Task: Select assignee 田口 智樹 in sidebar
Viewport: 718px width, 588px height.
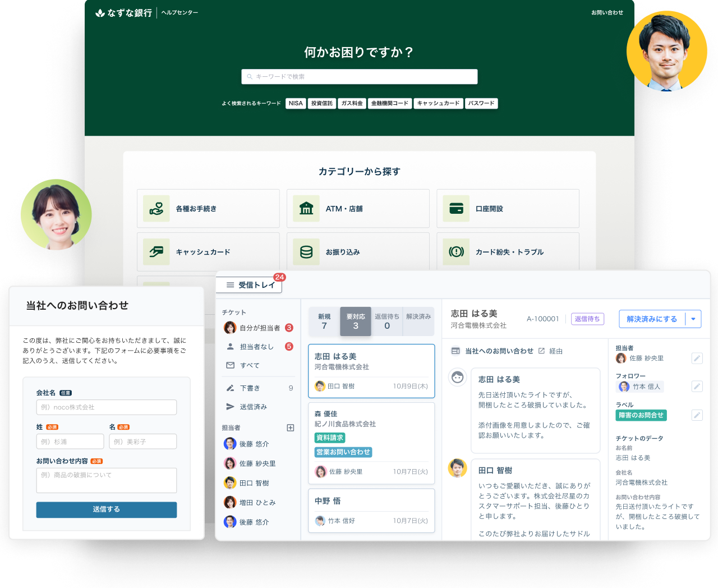Action: coord(247,483)
